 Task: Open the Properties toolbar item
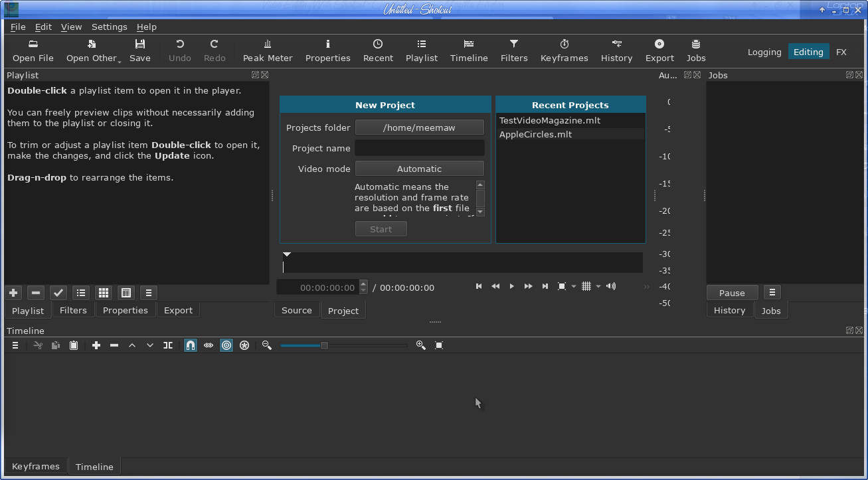327,50
